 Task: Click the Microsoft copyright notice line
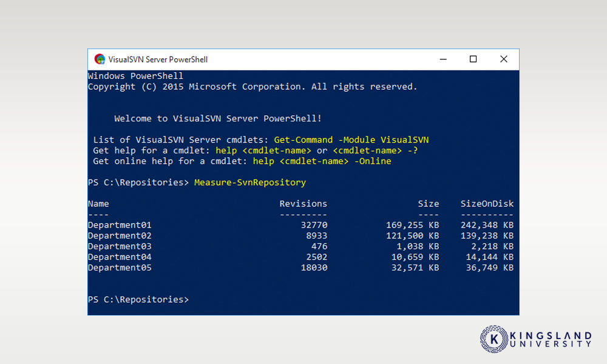[x=253, y=87]
